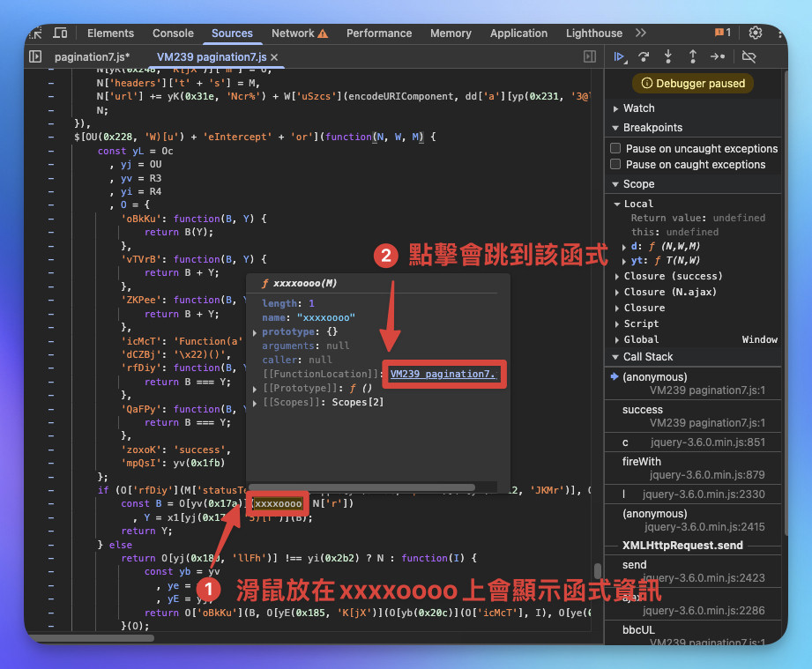Expand [[Scopes]] in function popup
This screenshot has height=669, width=812.
255,403
